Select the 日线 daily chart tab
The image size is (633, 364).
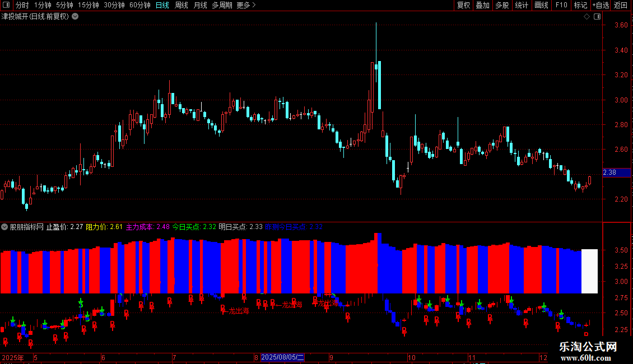pyautogui.click(x=162, y=5)
